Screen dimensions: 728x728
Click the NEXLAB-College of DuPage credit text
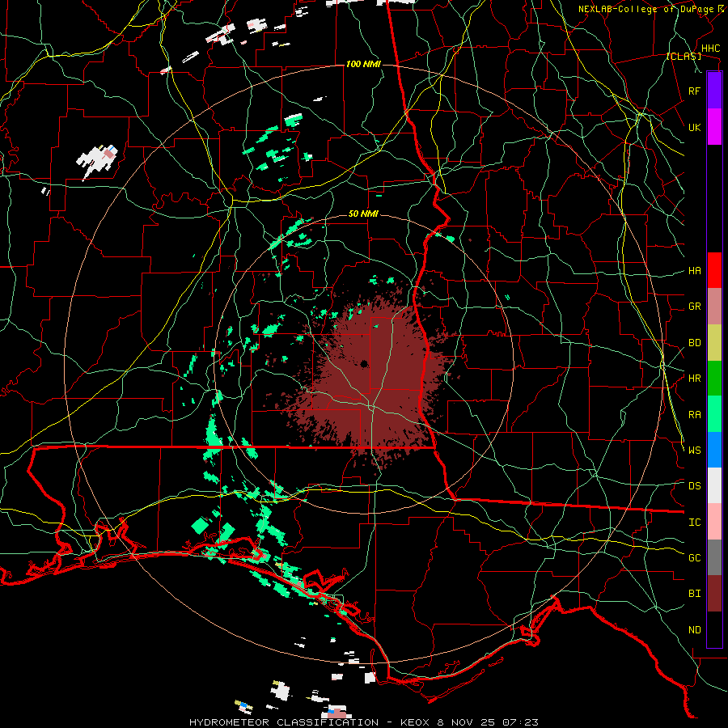point(649,9)
